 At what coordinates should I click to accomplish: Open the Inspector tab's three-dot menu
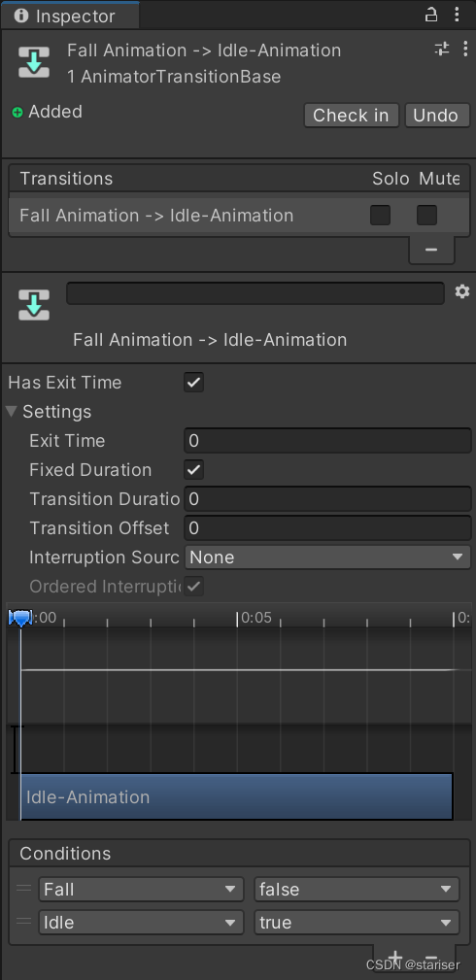(x=458, y=15)
